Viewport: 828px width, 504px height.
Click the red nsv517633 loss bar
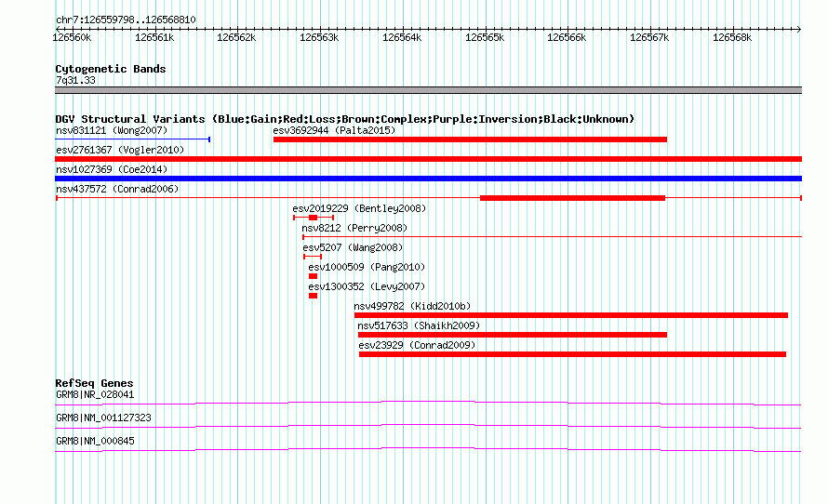513,335
